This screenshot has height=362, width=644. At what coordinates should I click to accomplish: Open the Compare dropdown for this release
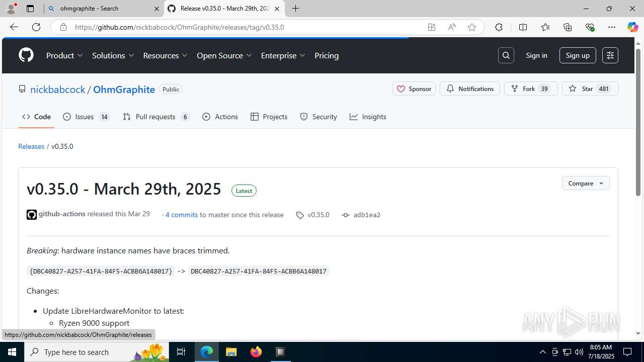click(x=586, y=183)
